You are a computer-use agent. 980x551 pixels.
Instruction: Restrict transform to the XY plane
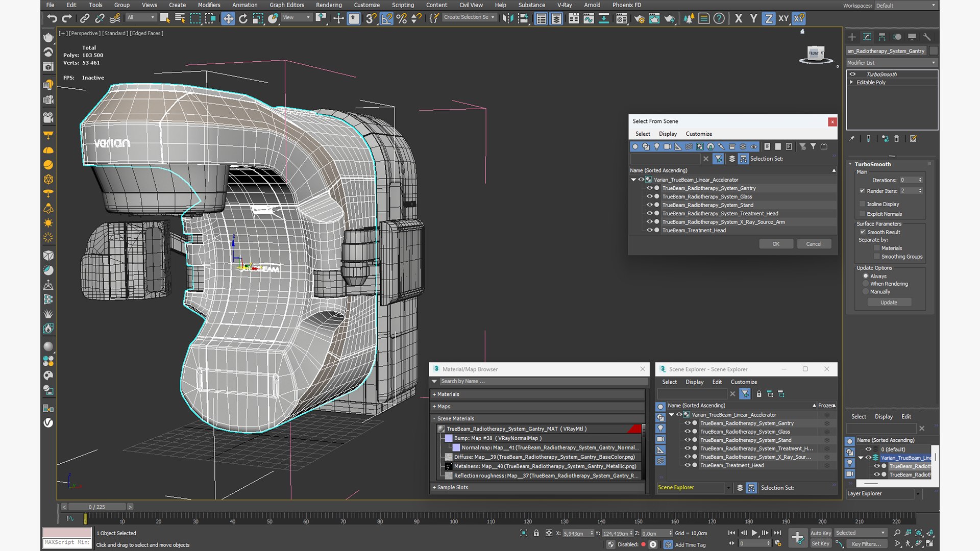click(x=783, y=19)
